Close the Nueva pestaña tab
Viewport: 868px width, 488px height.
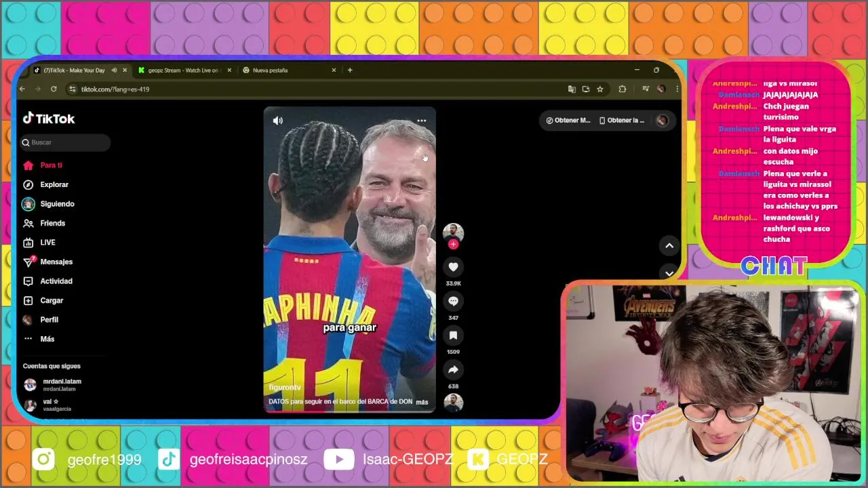334,70
